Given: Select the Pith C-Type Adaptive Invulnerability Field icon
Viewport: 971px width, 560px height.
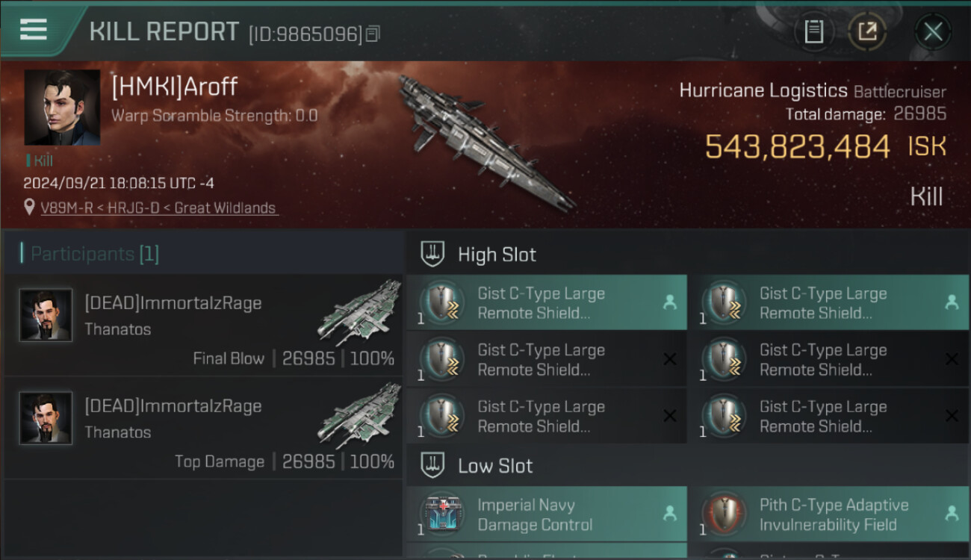Looking at the screenshot, I should click(725, 515).
